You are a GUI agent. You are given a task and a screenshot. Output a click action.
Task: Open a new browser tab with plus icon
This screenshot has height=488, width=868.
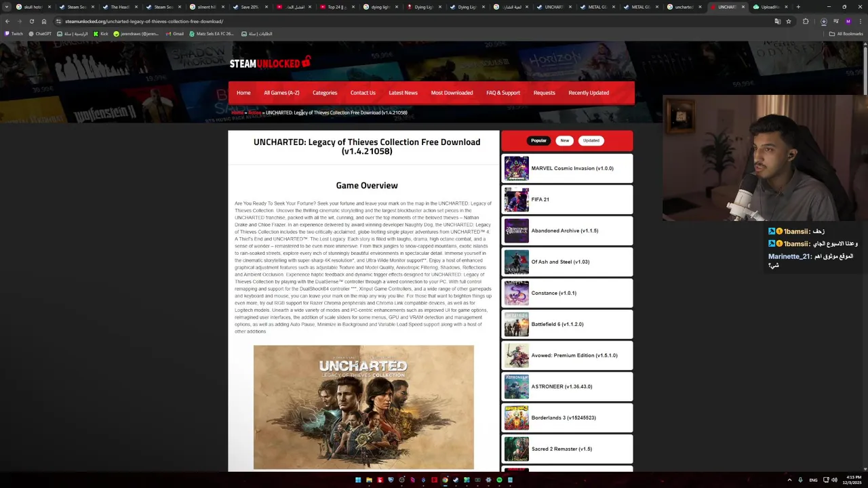(798, 7)
